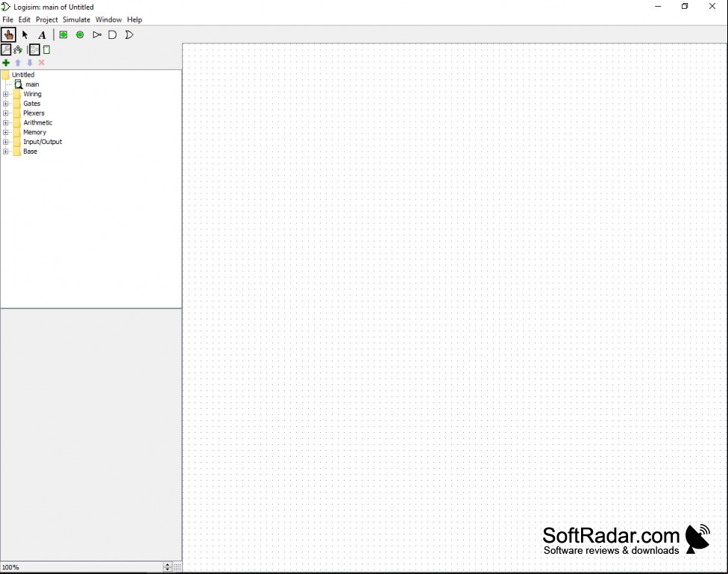Screen dimensions: 728x574
Task: Add an input pin from toolbar
Action: [x=63, y=35]
